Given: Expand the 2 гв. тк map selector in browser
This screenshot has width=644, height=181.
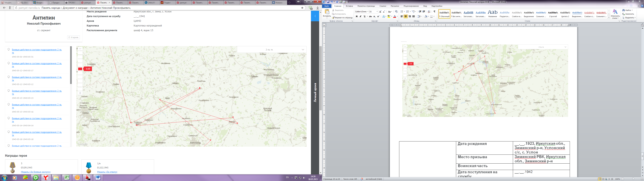Looking at the screenshot, I should (303, 49).
